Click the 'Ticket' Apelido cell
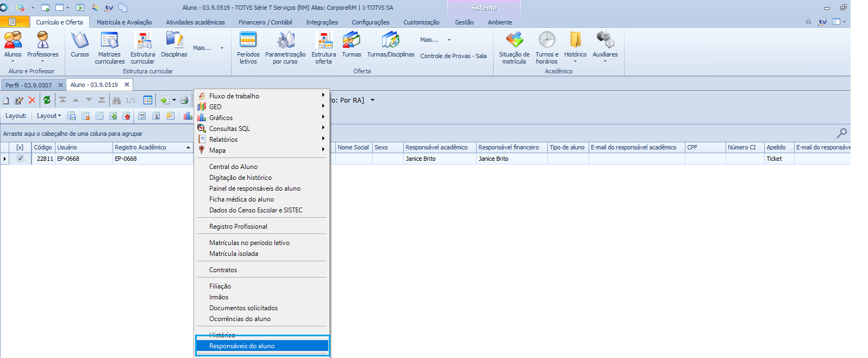The width and height of the screenshot is (868, 358). click(779, 159)
